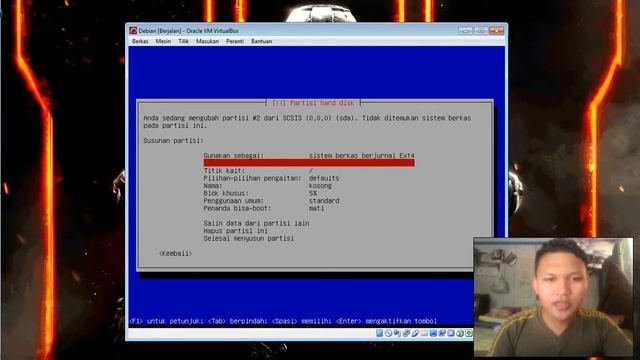The height and width of the screenshot is (360, 640).
Task: Click the shared folders indicator icon
Action: tap(424, 333)
